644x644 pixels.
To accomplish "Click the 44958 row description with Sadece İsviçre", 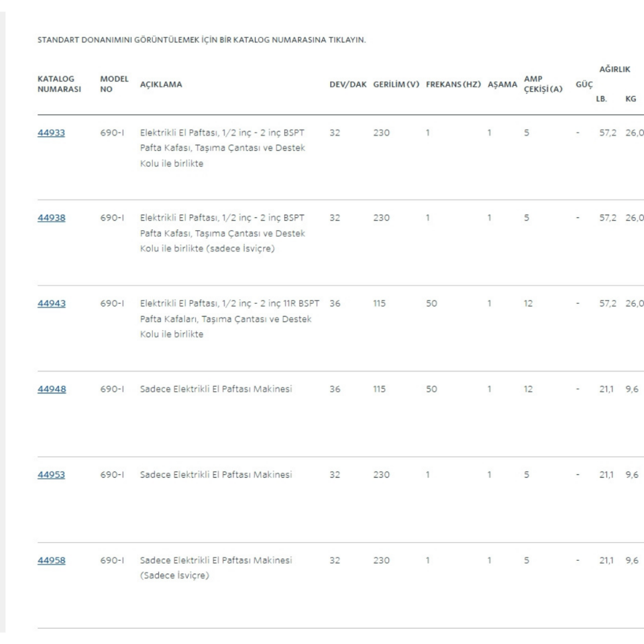I will [x=215, y=568].
